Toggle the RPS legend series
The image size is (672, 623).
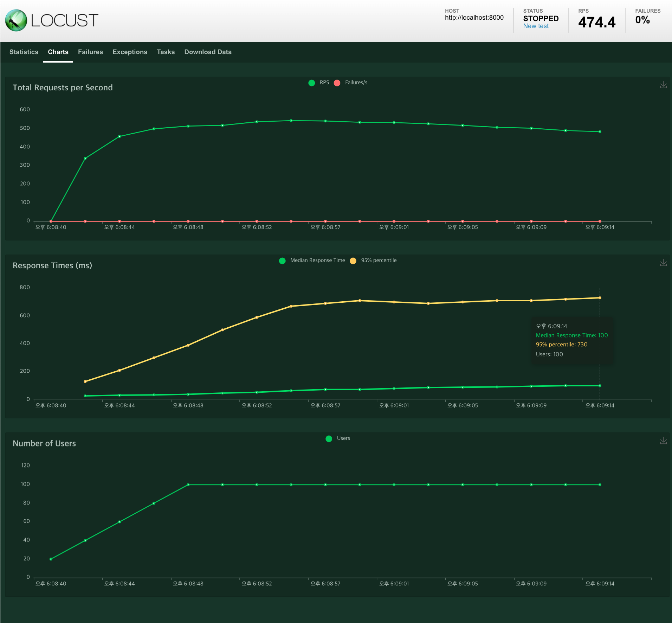[318, 83]
